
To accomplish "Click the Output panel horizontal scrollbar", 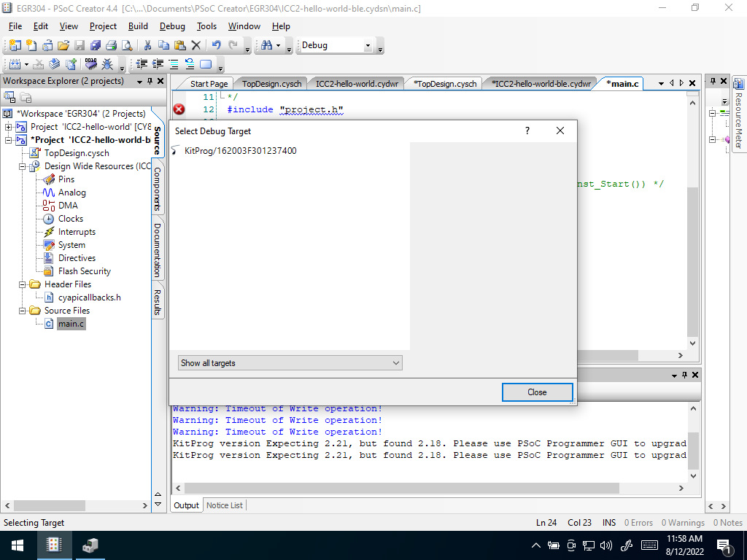I will (x=402, y=488).
